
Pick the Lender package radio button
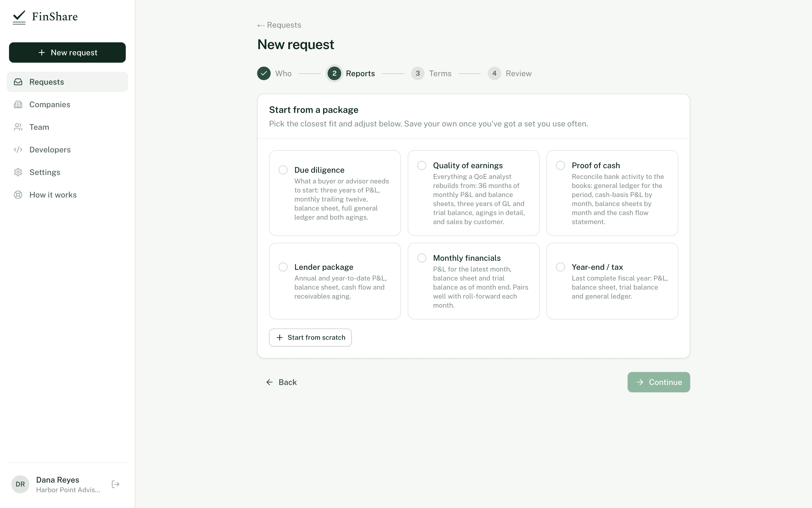pyautogui.click(x=283, y=267)
